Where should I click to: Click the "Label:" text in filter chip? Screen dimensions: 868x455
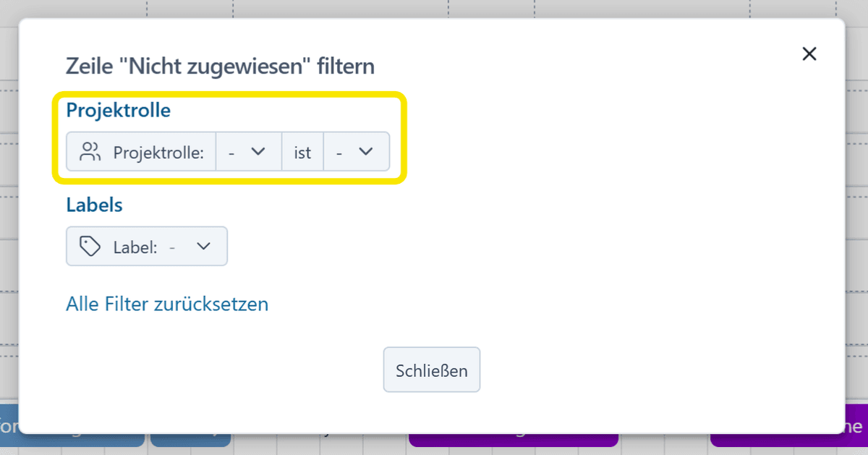pos(135,247)
